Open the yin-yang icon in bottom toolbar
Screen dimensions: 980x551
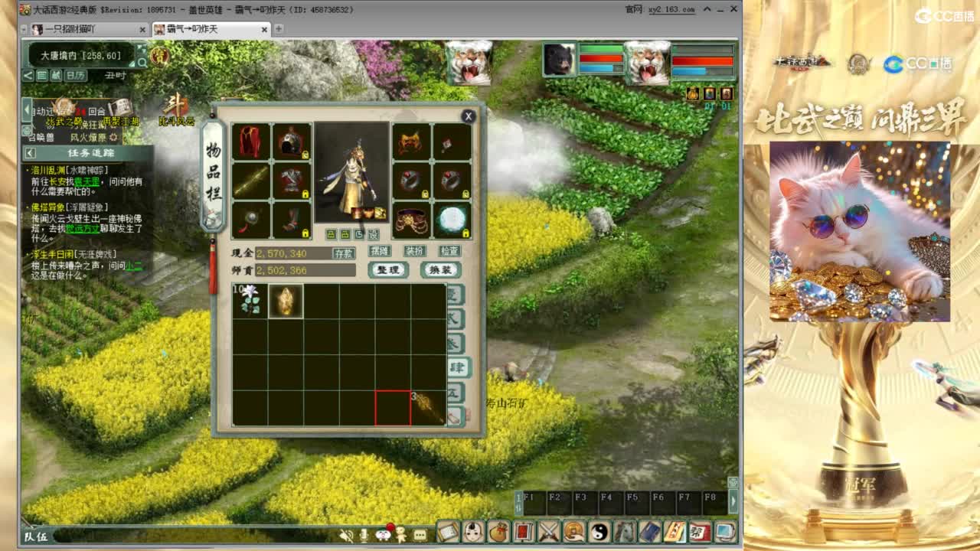(599, 531)
